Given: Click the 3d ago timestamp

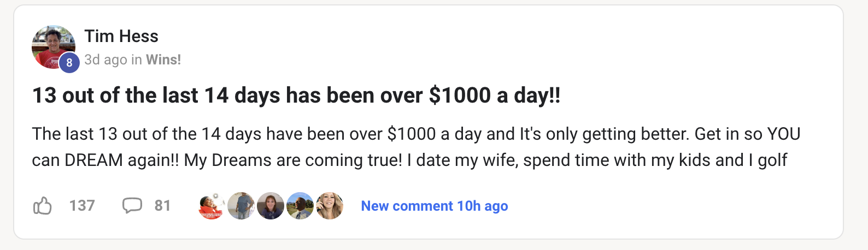Looking at the screenshot, I should [x=105, y=59].
